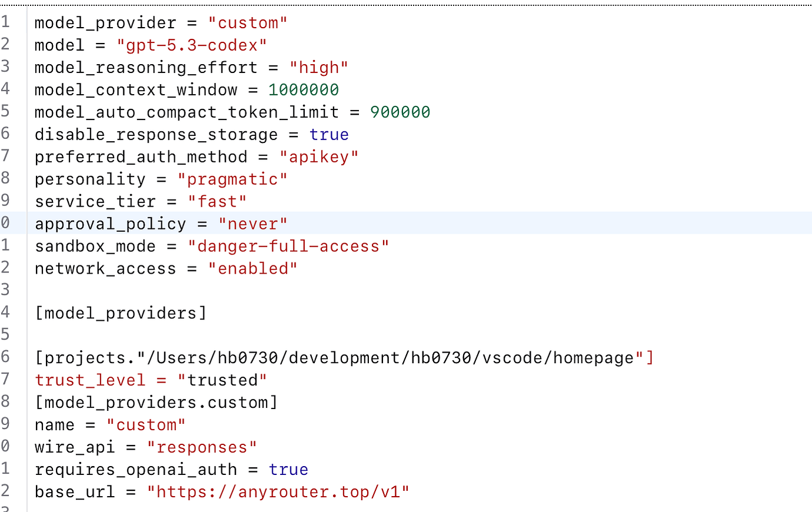Click the "danger-full-access" sandbox_mode value
This screenshot has height=512, width=812.
[288, 247]
